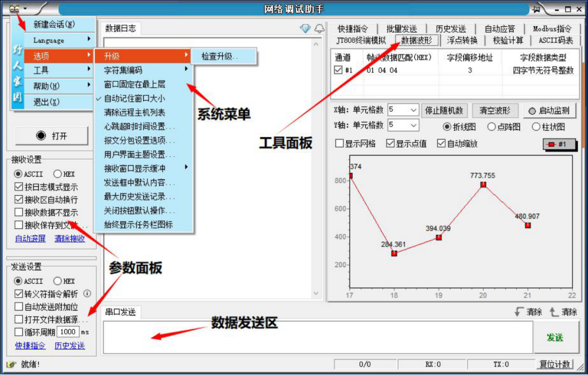This screenshot has width=588, height=375.
Task: Choose 退出(X) from the menu
Action: [59, 102]
